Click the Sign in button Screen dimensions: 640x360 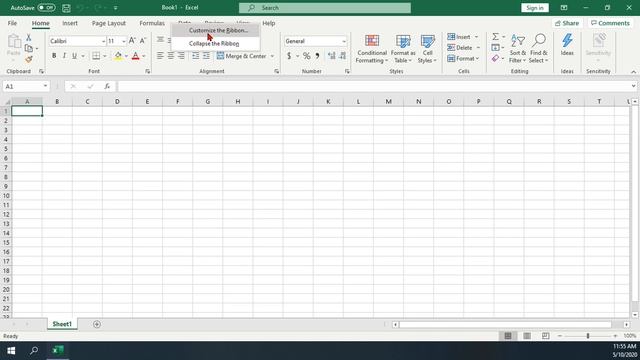pyautogui.click(x=535, y=8)
